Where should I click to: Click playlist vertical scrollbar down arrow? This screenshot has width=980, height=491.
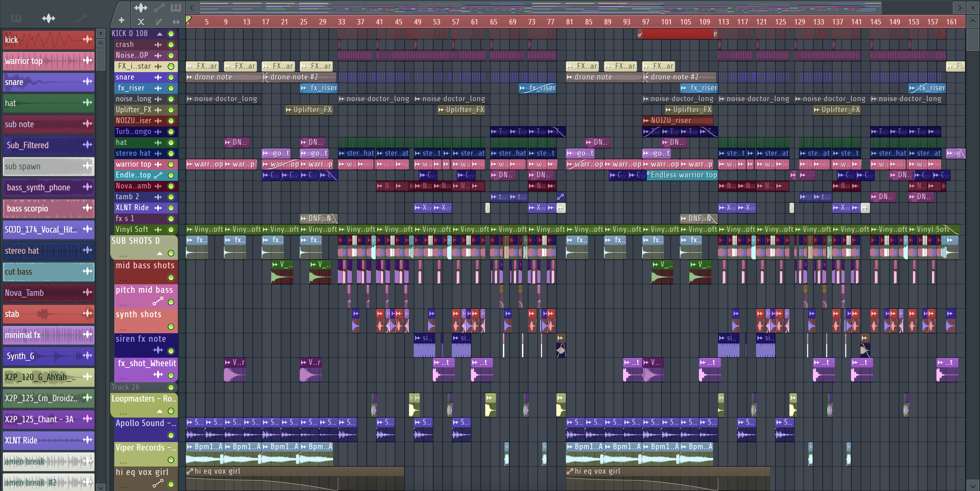pos(973,485)
